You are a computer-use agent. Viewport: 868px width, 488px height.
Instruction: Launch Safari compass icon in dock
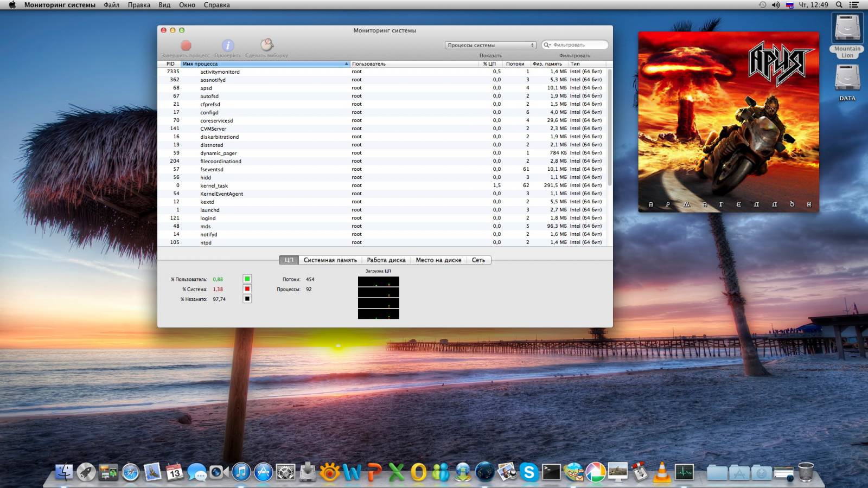130,472
